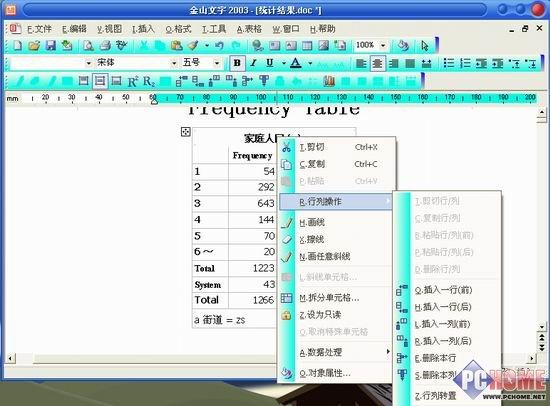Click the table move handle icon

coord(186,132)
